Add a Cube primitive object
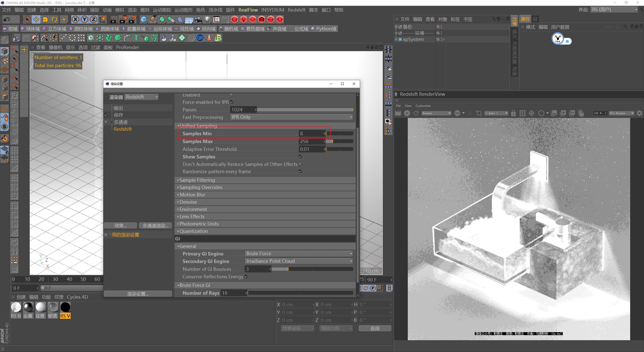 point(144,19)
